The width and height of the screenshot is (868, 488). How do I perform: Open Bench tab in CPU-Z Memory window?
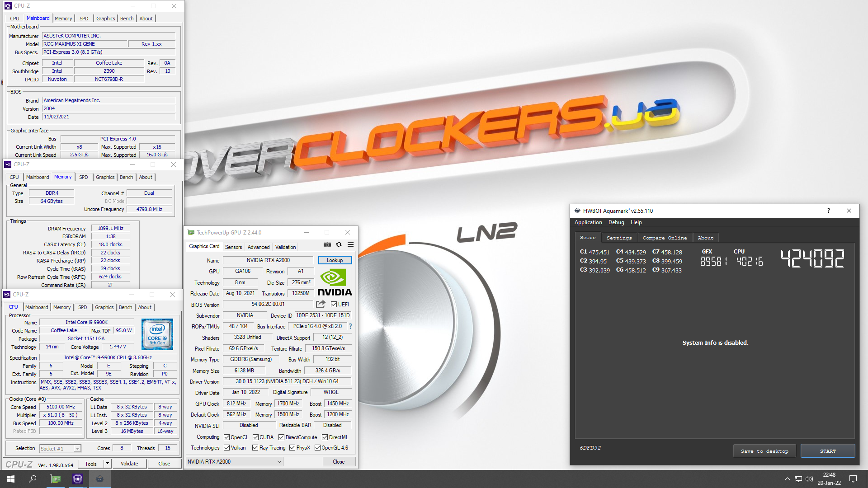click(127, 177)
